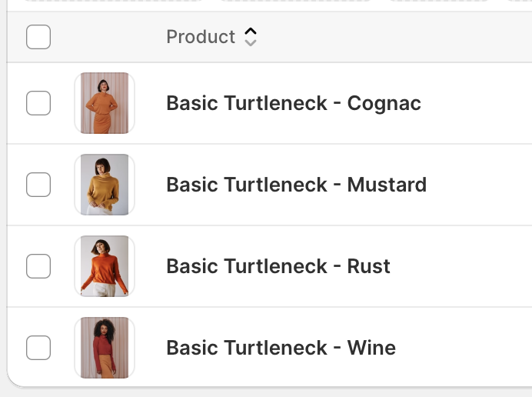Image resolution: width=532 pixels, height=397 pixels.
Task: Open the Rust turtleneck product thumbnail
Action: point(105,266)
